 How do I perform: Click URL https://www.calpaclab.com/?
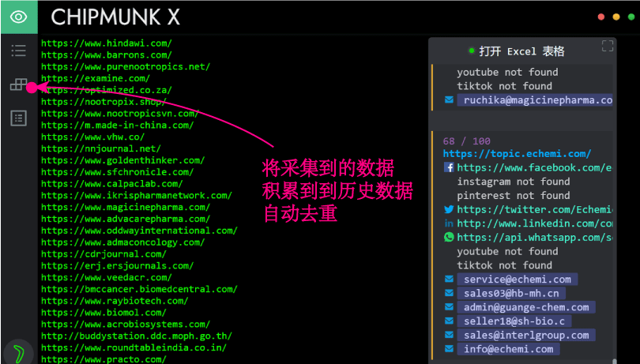112,184
